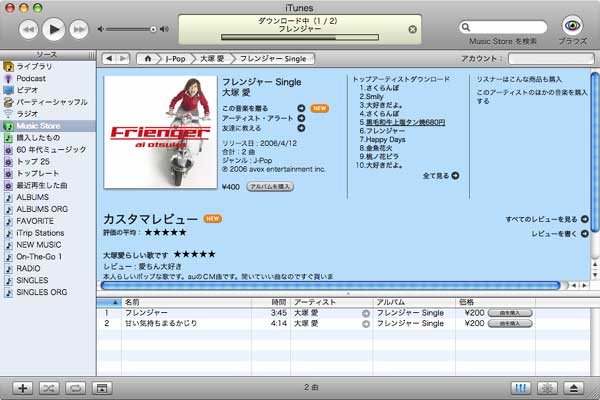Buy album with アルバムを購入 button
The width and height of the screenshot is (600, 400).
270,186
